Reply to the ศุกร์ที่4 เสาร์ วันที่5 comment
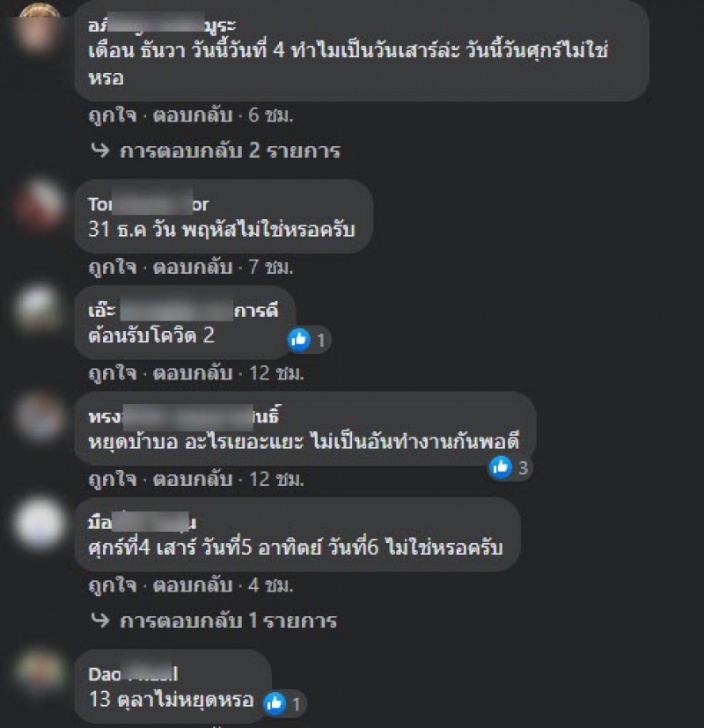Viewport: 704px width, 728px height. point(193,585)
